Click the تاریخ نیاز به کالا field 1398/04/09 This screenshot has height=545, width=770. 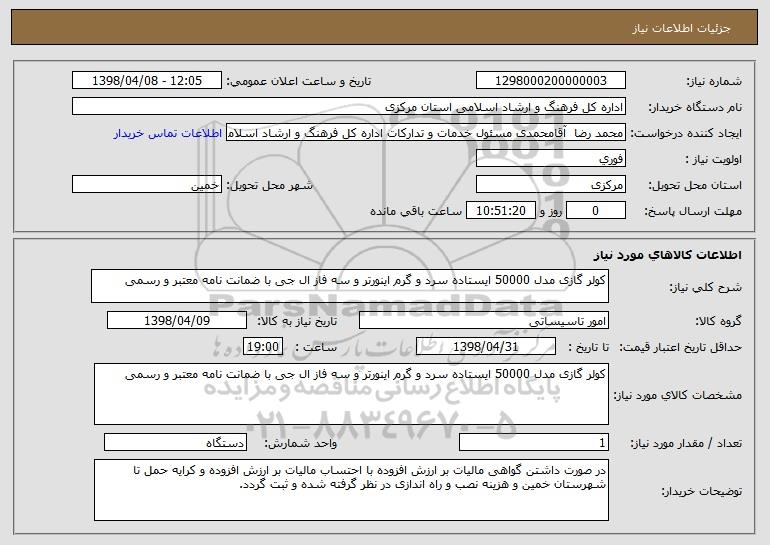point(177,321)
